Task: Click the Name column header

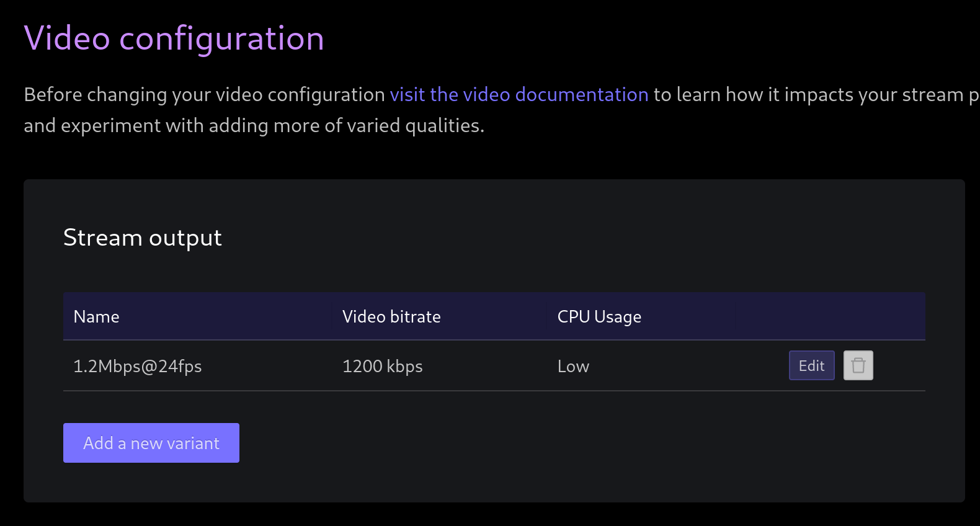Action: coord(96,316)
